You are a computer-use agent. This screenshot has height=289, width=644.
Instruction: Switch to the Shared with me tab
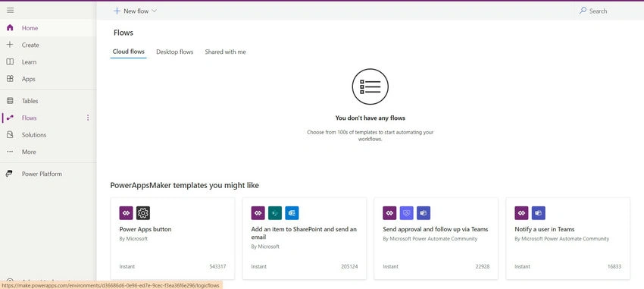(x=226, y=52)
